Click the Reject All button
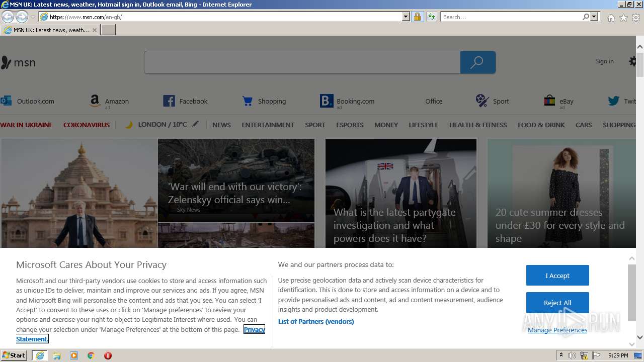This screenshot has height=362, width=644. click(x=557, y=303)
